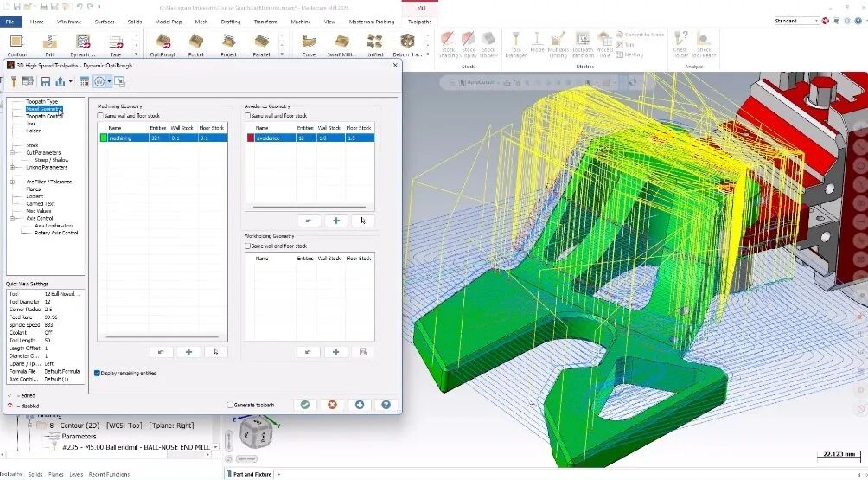
Task: Select the Parallel toolpath icon
Action: tap(261, 45)
